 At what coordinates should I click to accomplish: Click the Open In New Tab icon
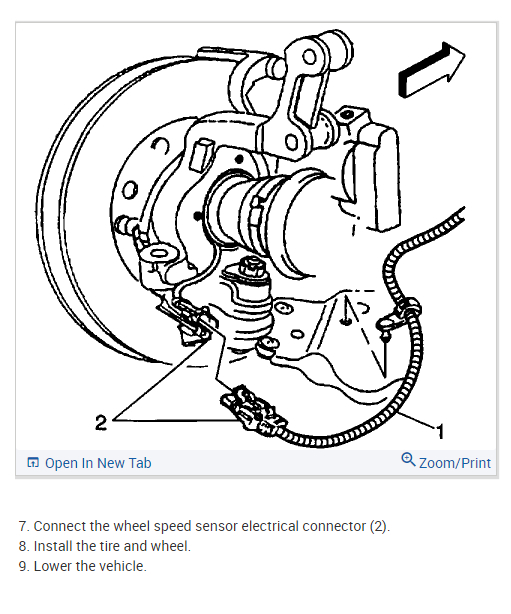pos(33,462)
